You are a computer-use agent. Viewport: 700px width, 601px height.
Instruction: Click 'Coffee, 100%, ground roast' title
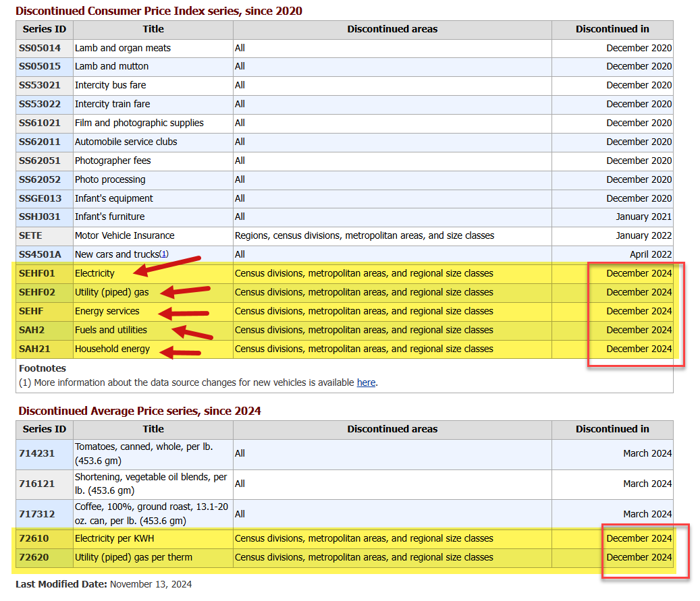click(151, 514)
